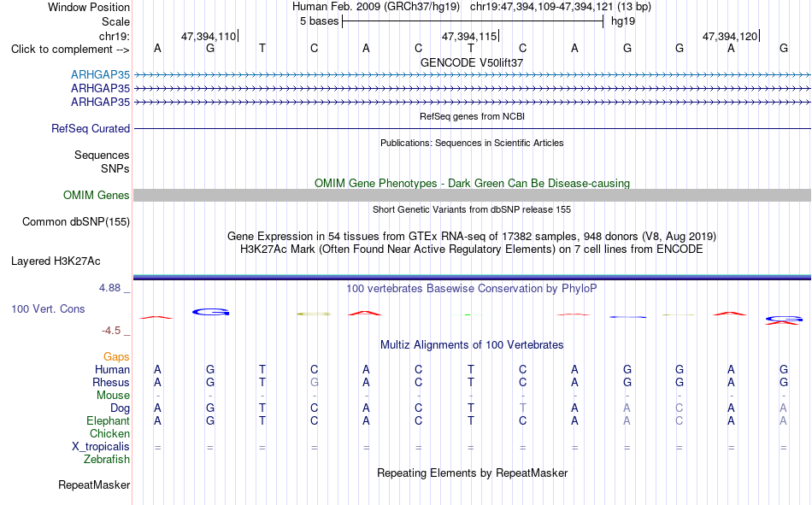Click the GENCODE V50lift37 track title
812x505 pixels.
(472, 62)
